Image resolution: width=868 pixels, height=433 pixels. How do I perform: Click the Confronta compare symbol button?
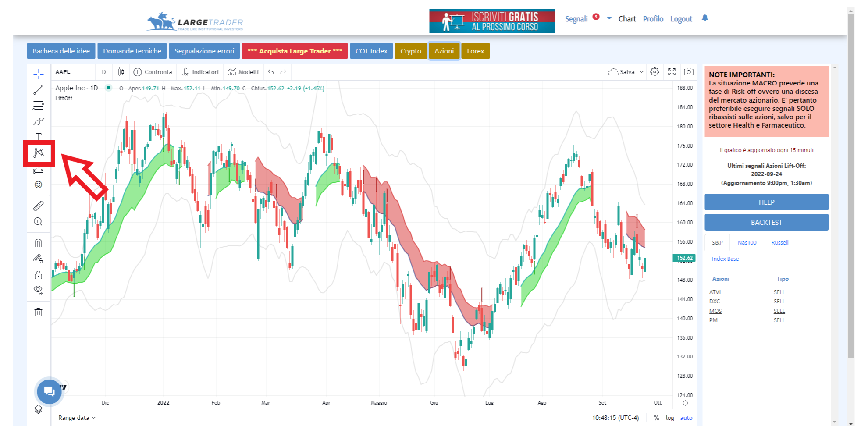coord(153,72)
